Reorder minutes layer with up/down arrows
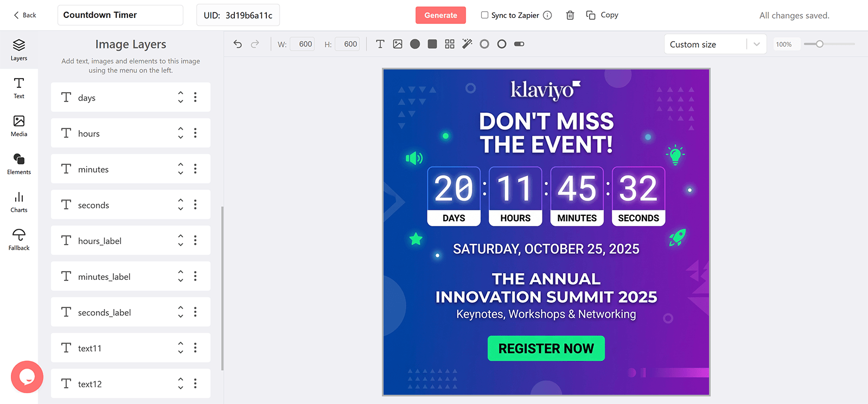 [181, 169]
